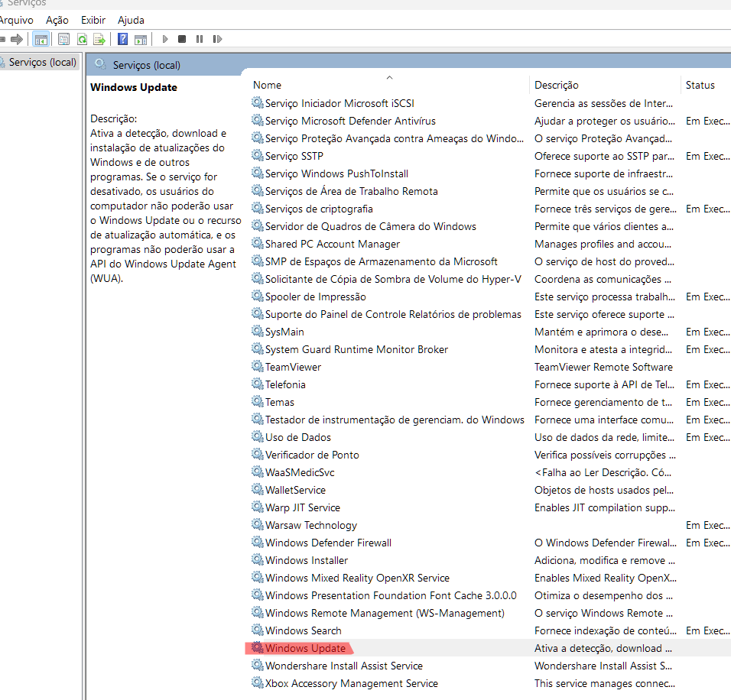Click description 'Enables JIT compilation supp...'
This screenshot has width=731, height=700.
[x=604, y=507]
